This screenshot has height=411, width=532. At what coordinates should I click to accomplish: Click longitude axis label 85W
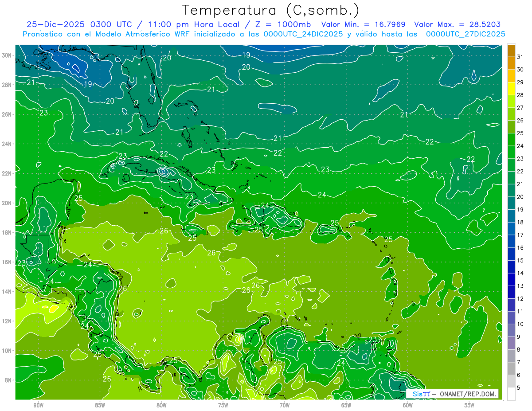tap(100, 405)
